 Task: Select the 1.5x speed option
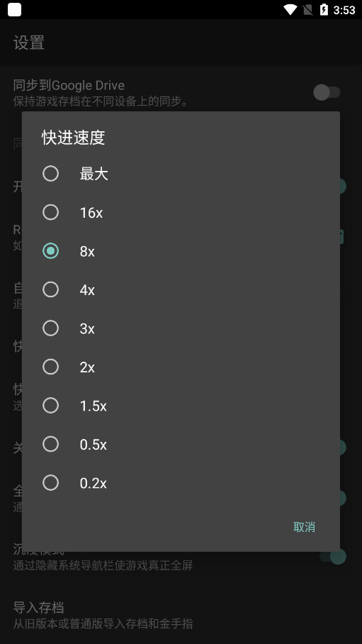tap(50, 406)
